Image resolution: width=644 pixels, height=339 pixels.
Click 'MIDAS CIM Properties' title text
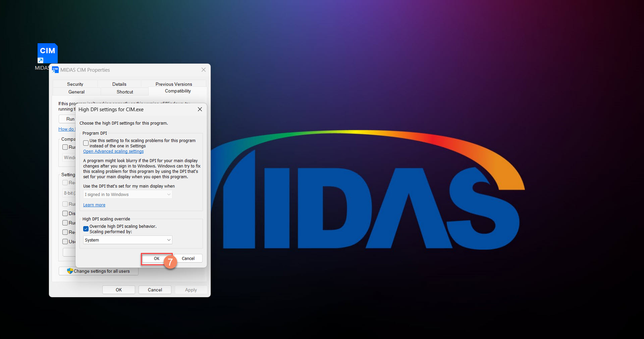point(85,70)
